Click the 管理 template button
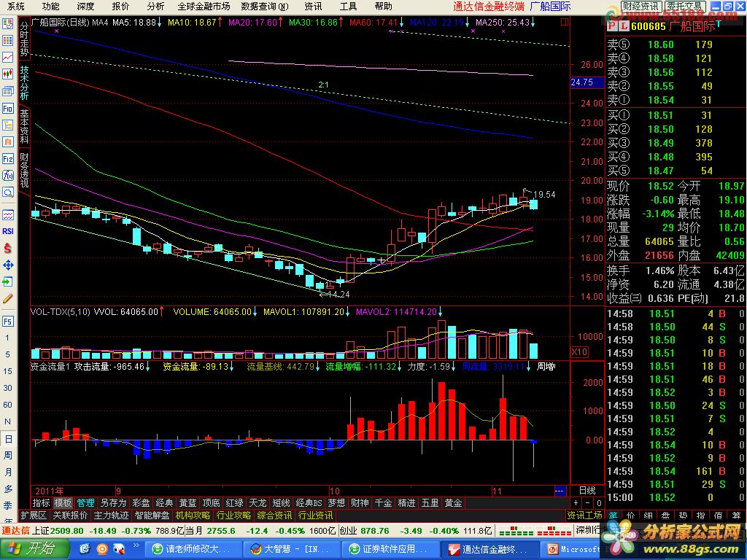747x560 pixels. click(86, 503)
